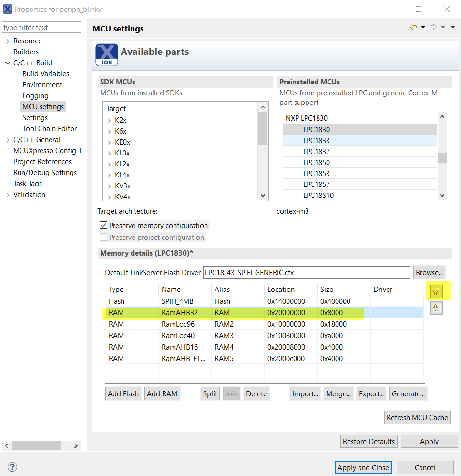Expand the KL0x SDK target
461x476 pixels.
click(x=109, y=153)
